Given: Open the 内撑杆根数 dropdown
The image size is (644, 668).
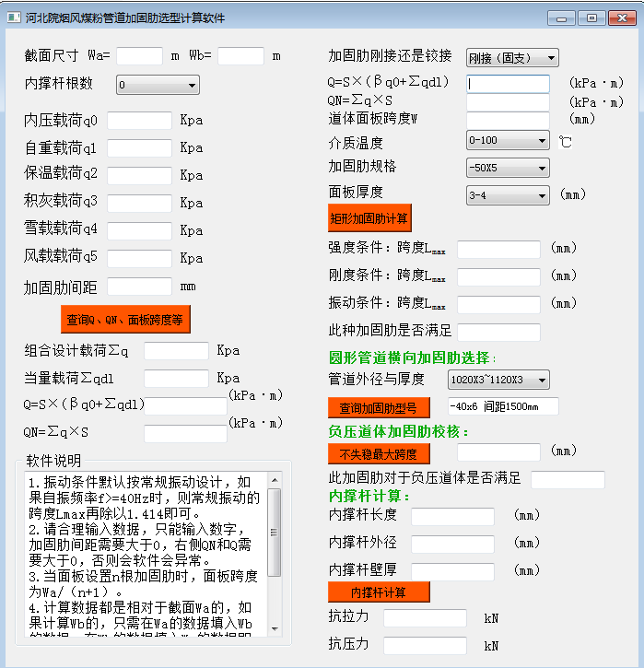Looking at the screenshot, I should tap(158, 85).
